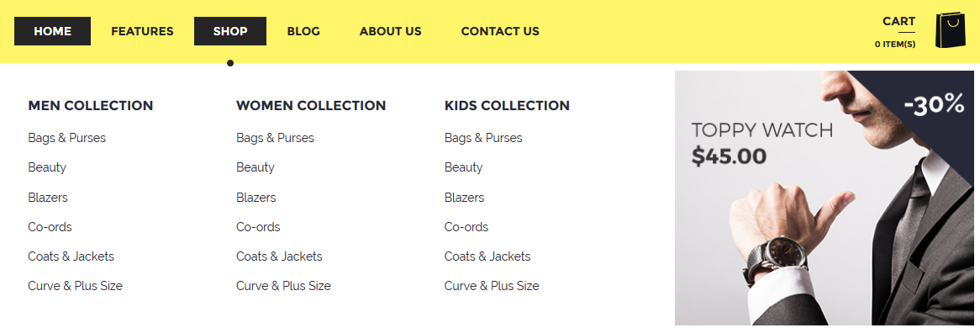Click the Home menu item
This screenshot has height=333, width=980.
pos(52,31)
